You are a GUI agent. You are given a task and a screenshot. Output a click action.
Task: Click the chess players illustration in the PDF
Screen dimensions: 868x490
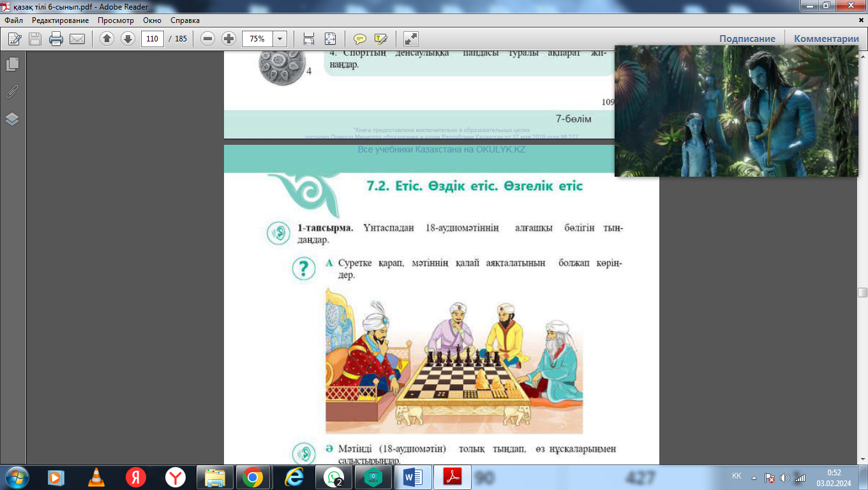pos(454,360)
